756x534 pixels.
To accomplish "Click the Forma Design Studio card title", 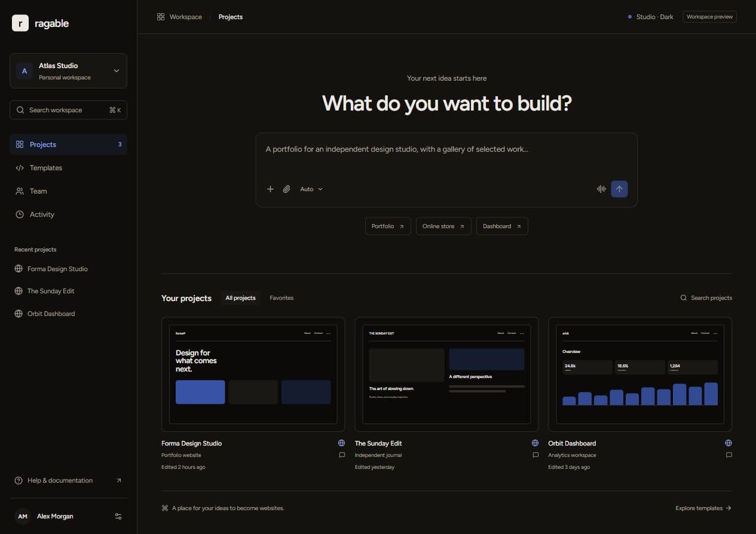I will 191,443.
